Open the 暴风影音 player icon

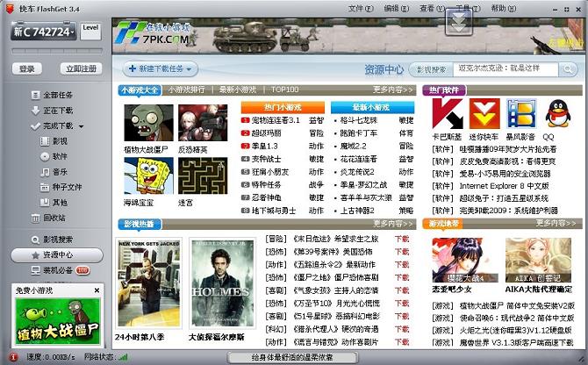pos(521,113)
